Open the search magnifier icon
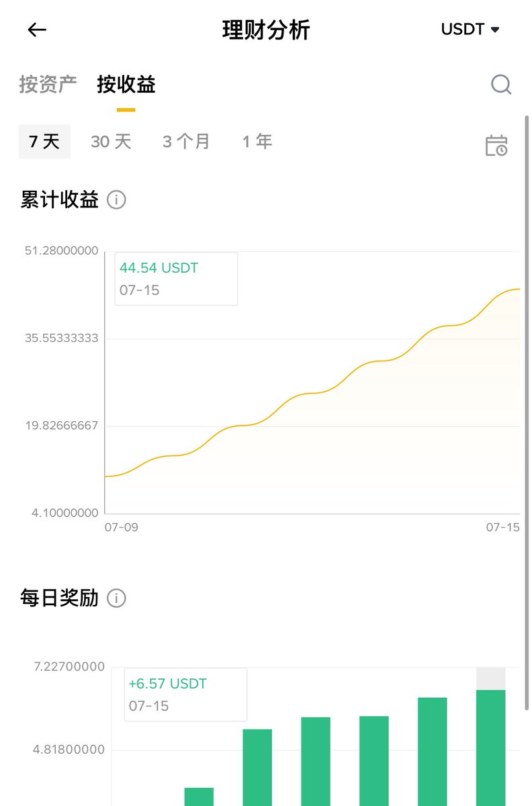The height and width of the screenshot is (806, 532). tap(501, 85)
